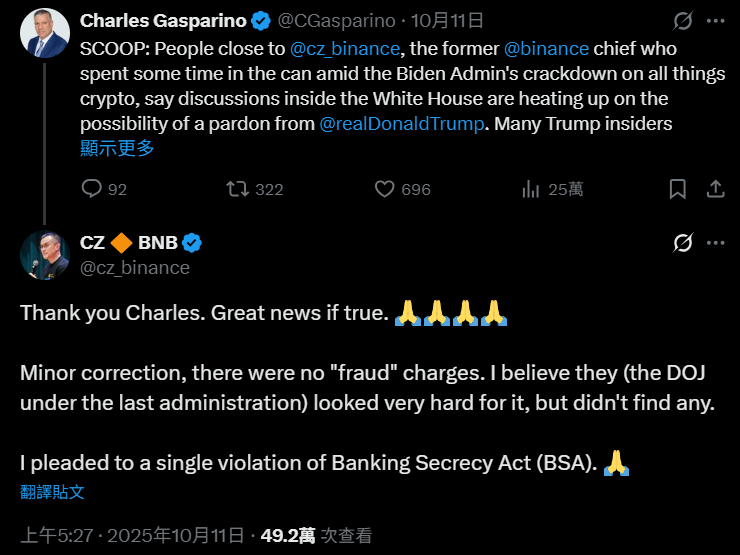Click Grok icon on CZ's post

(x=684, y=243)
